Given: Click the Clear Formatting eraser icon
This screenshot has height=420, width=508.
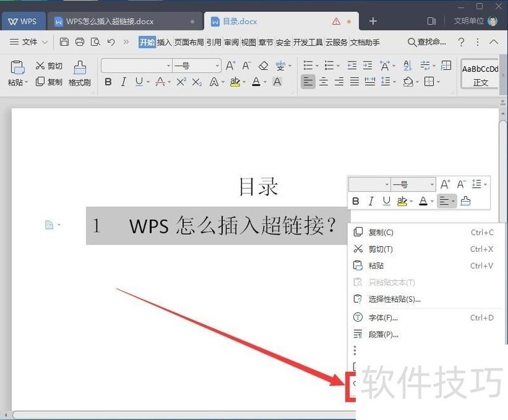Looking at the screenshot, I should point(264,65).
